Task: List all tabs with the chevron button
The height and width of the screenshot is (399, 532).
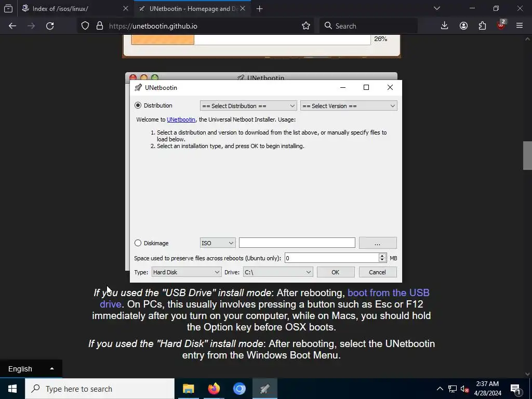Action: coord(437,8)
